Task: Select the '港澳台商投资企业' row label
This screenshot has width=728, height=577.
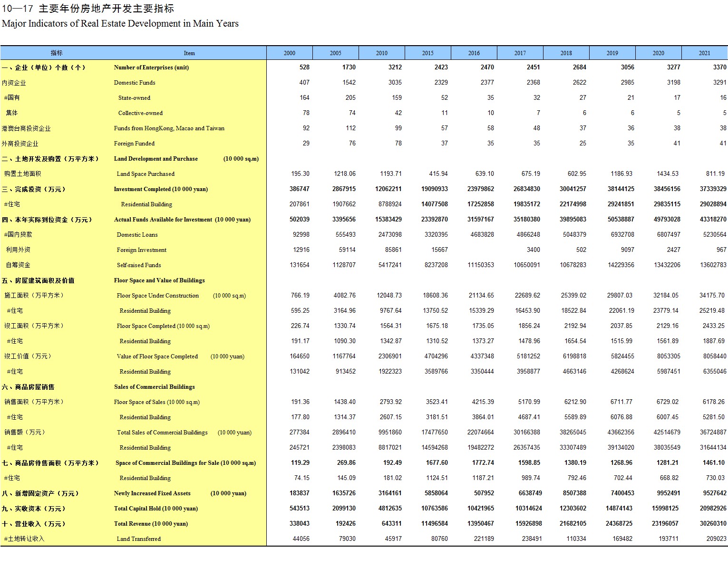Action: [26, 128]
